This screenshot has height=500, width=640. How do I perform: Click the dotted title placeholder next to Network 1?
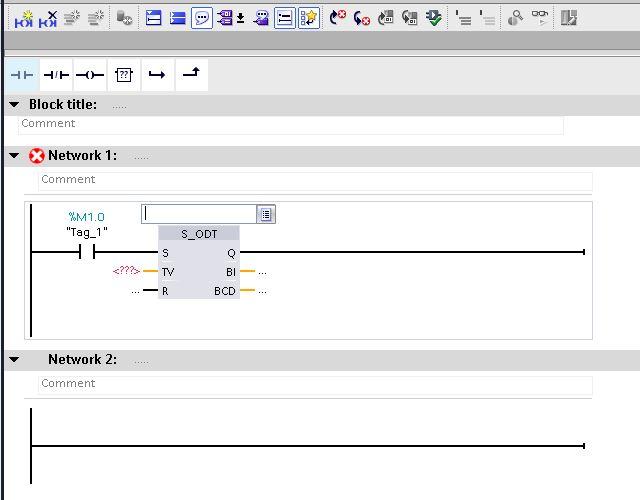141,158
